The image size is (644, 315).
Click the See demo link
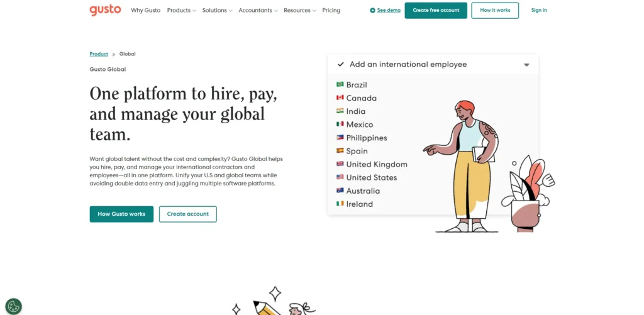pyautogui.click(x=389, y=10)
